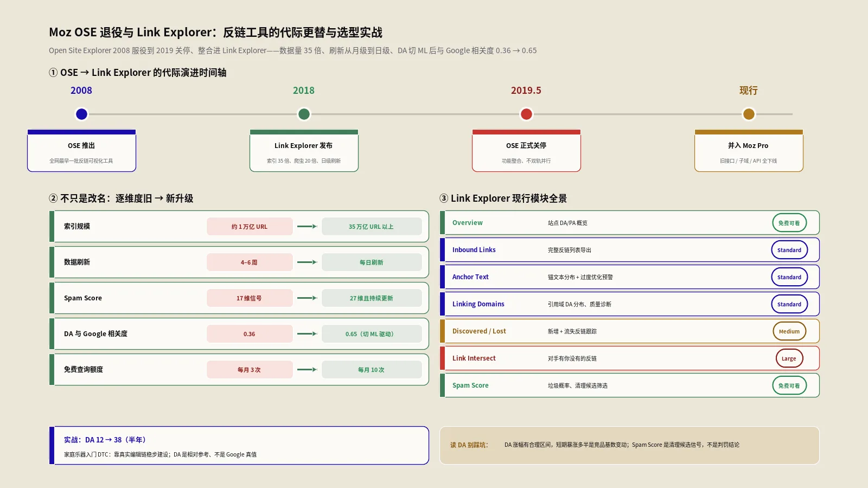
Task: Click the section ① timeline heading
Action: click(x=138, y=73)
